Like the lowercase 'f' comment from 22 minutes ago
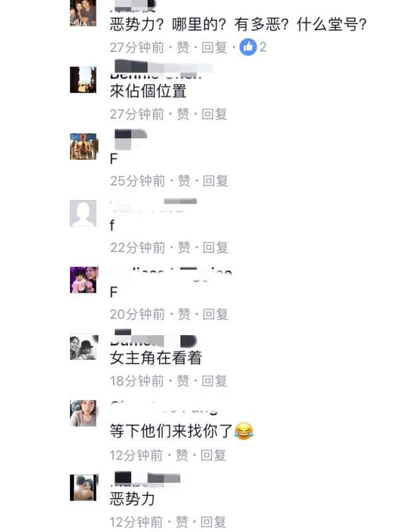 (184, 247)
